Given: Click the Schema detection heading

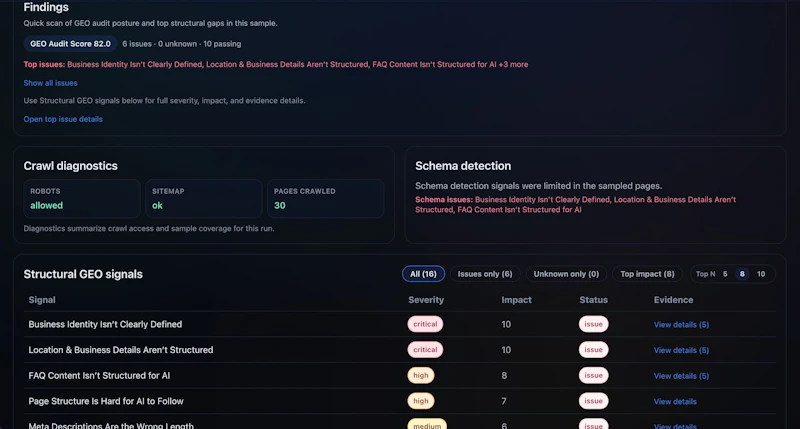Looking at the screenshot, I should 463,166.
